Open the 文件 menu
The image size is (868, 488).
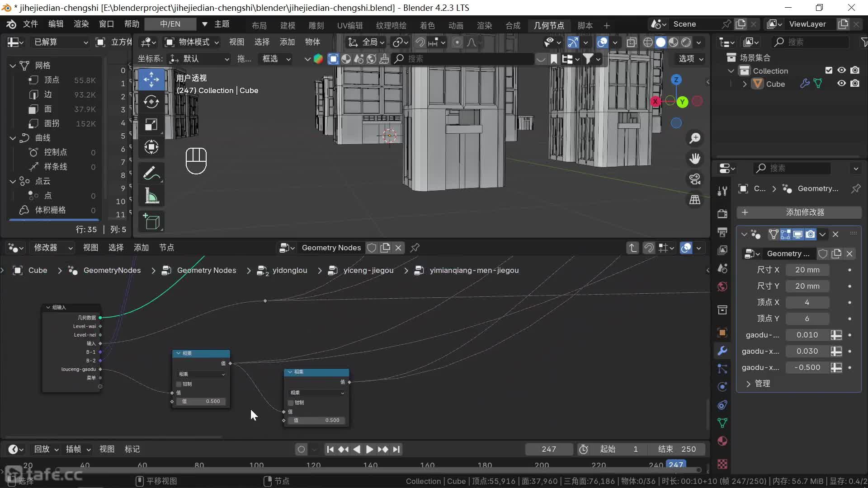tap(30, 24)
